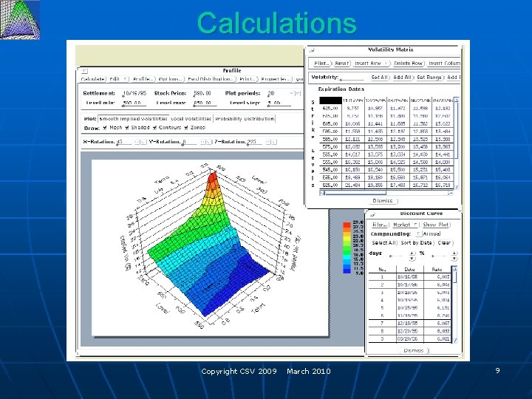Viewport: 532px width, 399px height.
Task: Open the Compounding dropdown arrow
Action: pyautogui.click(x=418, y=233)
